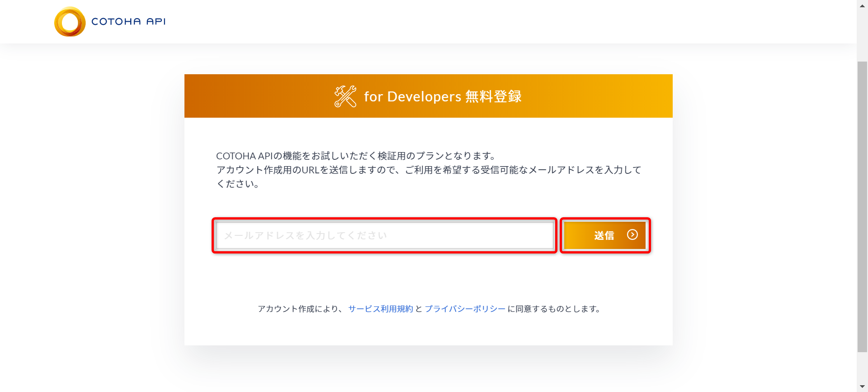Image resolution: width=868 pixels, height=392 pixels.
Task: Click the COTOHA API orange ring logo
Action: tap(70, 22)
